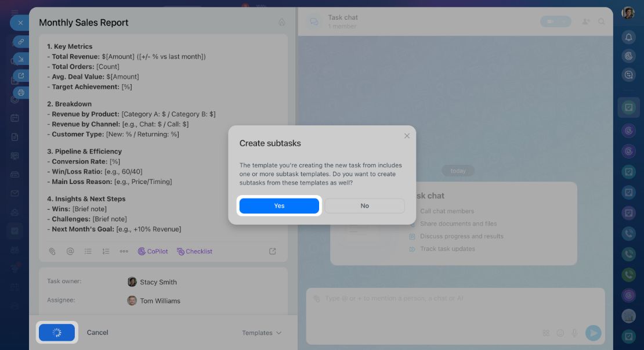Open the emoji picker in the chat
Viewport: 644px width, 350px height.
[x=560, y=333]
